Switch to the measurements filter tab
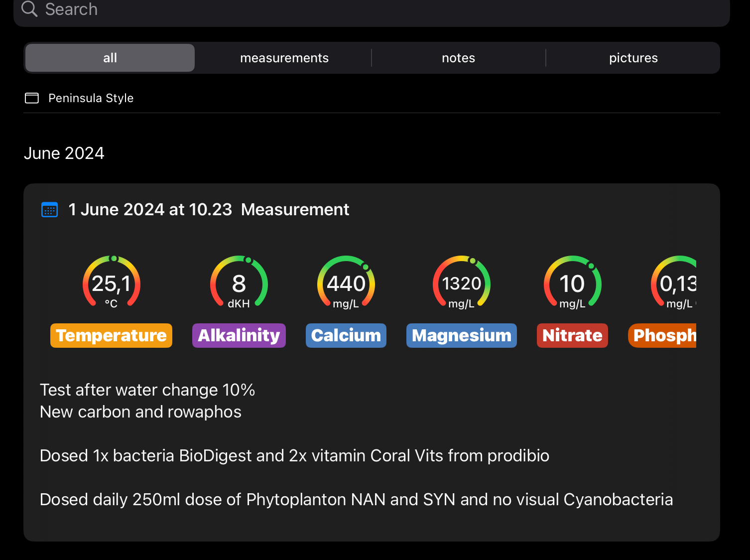This screenshot has height=560, width=750. pos(284,58)
